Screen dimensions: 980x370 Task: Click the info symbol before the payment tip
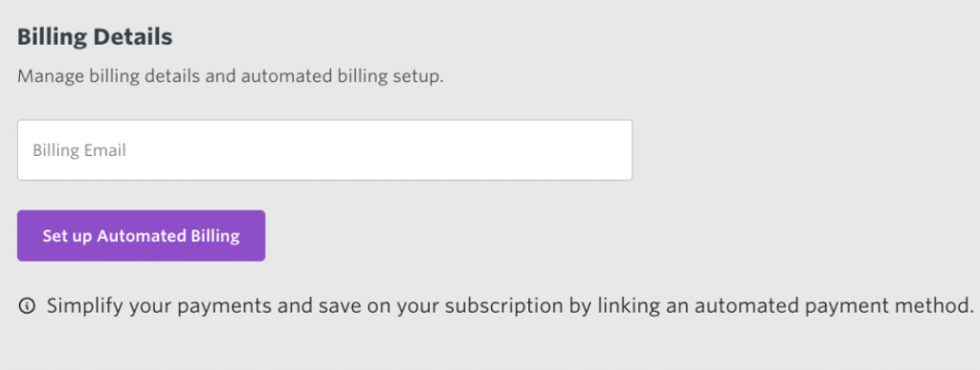[27, 306]
